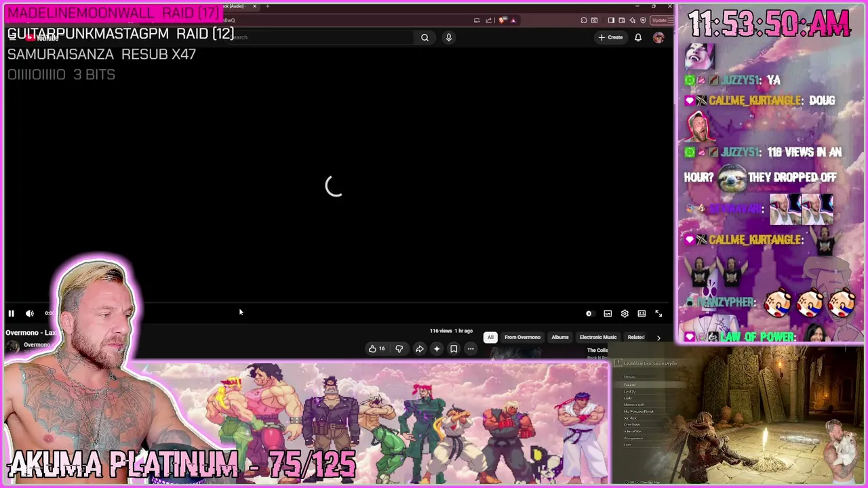Filter suggestions by Electronic Music
This screenshot has width=868, height=488.
(x=598, y=337)
